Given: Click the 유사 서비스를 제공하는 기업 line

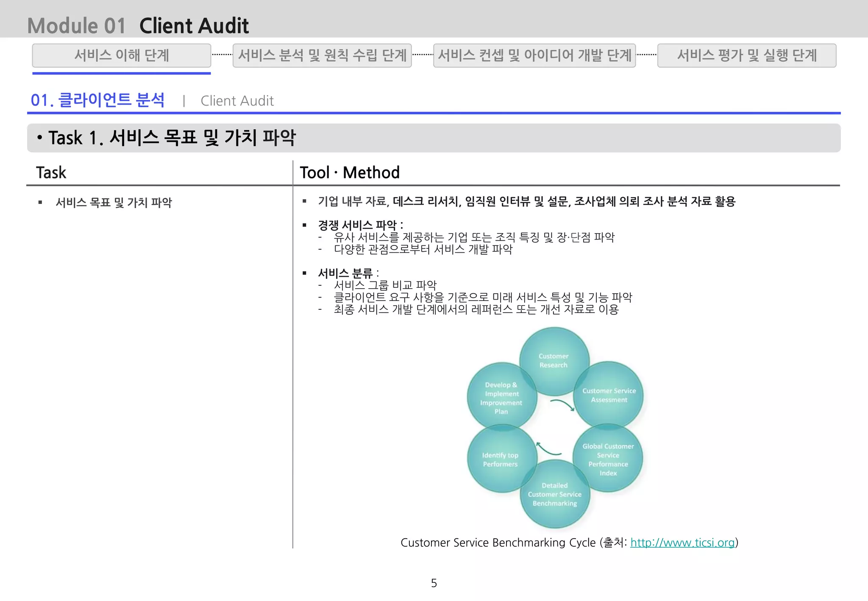Looking at the screenshot, I should tap(474, 237).
